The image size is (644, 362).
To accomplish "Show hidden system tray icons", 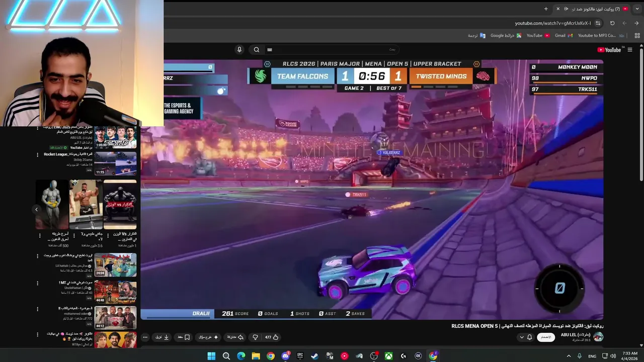I will 569,356.
